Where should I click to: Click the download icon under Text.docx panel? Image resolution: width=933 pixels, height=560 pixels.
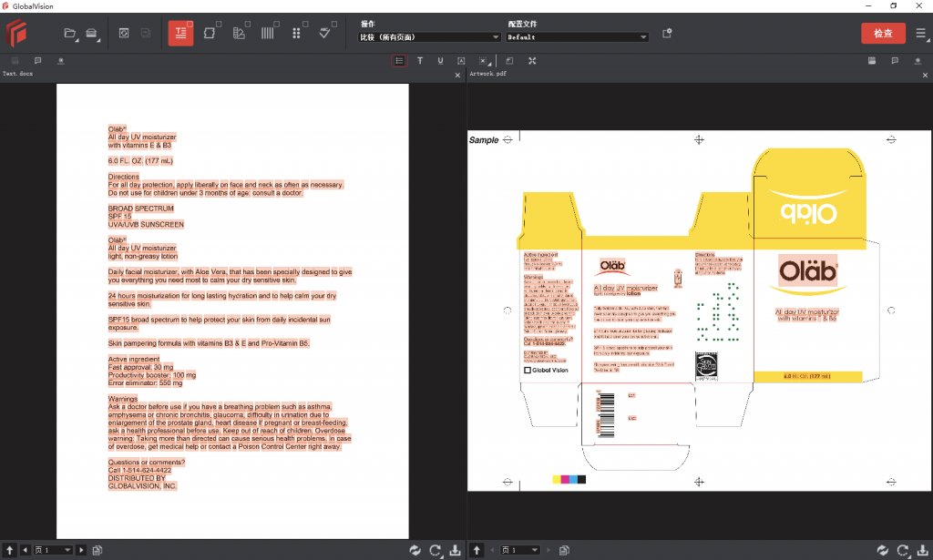point(456,551)
